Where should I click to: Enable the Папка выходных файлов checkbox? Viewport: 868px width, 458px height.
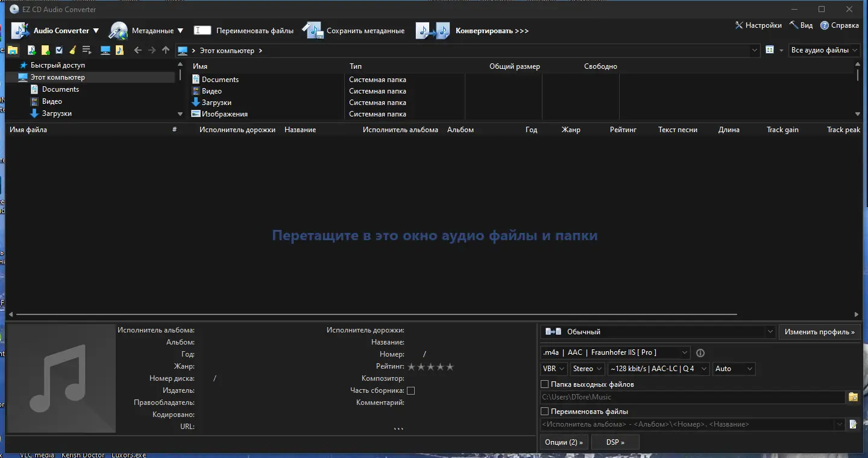pyautogui.click(x=544, y=384)
